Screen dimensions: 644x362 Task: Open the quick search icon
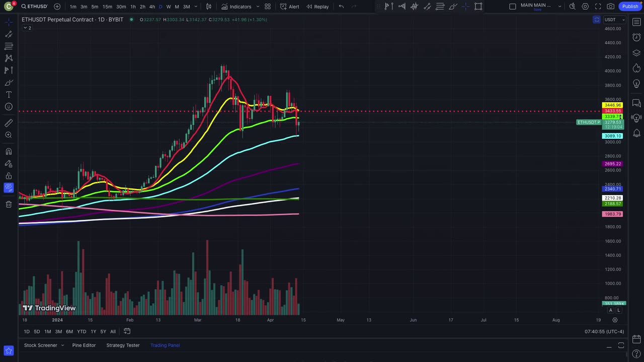(572, 7)
